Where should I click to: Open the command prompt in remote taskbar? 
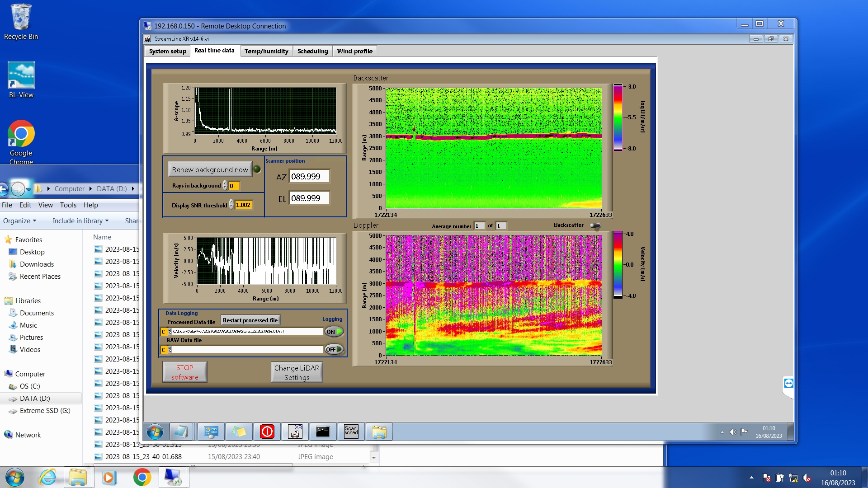click(x=323, y=432)
